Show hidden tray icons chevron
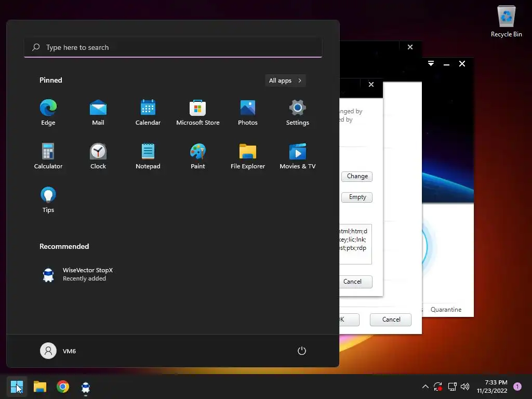 point(425,387)
